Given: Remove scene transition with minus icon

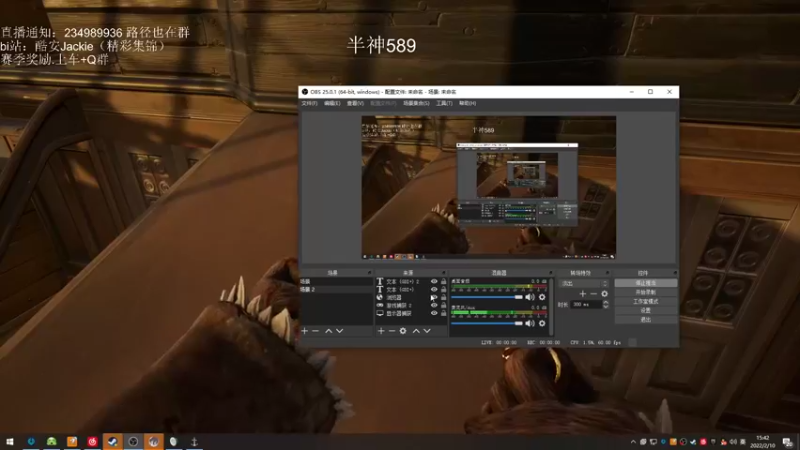Looking at the screenshot, I should tap(593, 294).
